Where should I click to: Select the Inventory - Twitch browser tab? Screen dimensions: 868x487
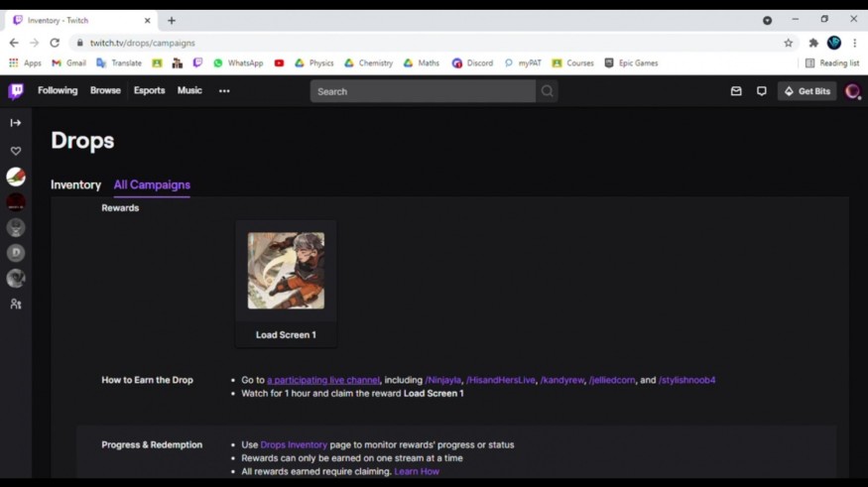pyautogui.click(x=81, y=21)
